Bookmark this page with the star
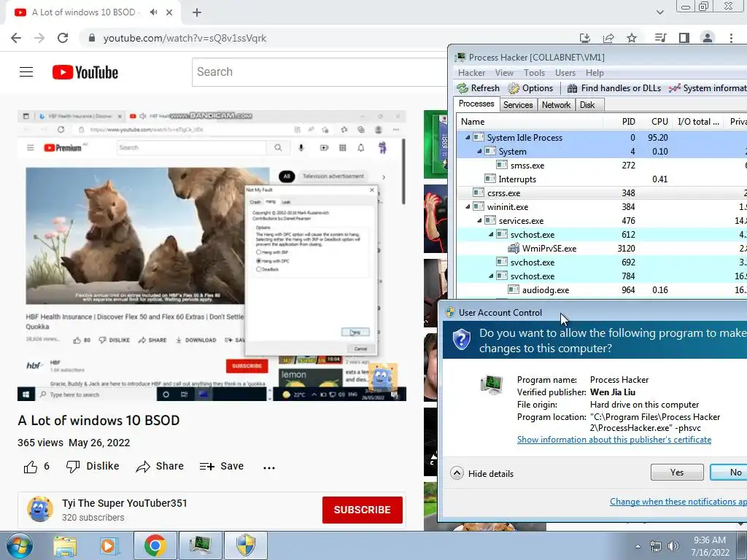The width and height of the screenshot is (747, 560). coord(632,38)
